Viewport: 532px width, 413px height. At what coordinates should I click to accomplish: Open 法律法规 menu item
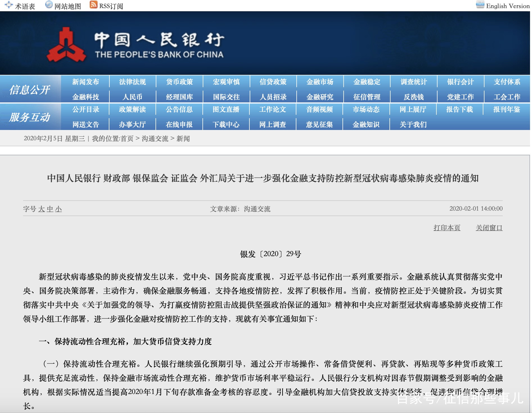132,82
